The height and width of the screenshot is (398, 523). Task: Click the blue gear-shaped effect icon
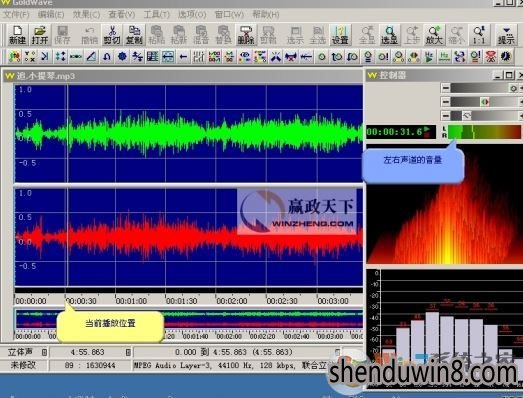click(122, 57)
